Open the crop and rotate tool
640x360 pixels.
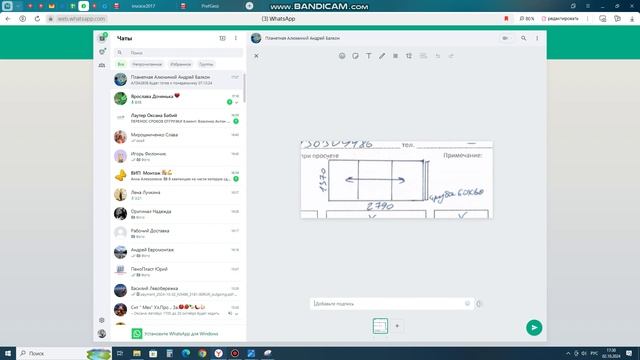pos(409,56)
